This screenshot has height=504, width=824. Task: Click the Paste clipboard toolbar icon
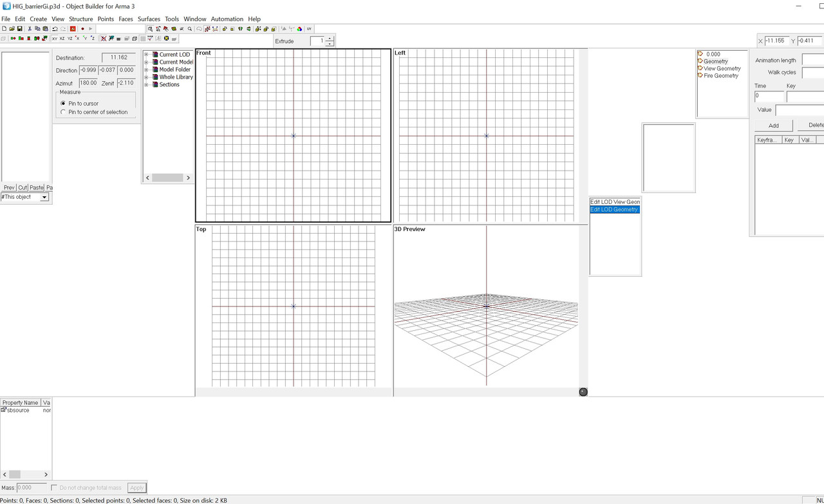45,28
